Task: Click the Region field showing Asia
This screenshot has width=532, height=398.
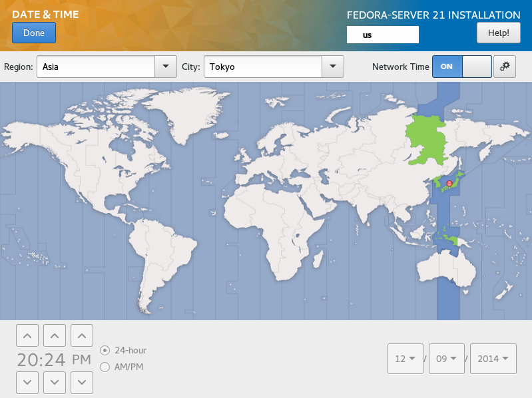Action: point(96,67)
